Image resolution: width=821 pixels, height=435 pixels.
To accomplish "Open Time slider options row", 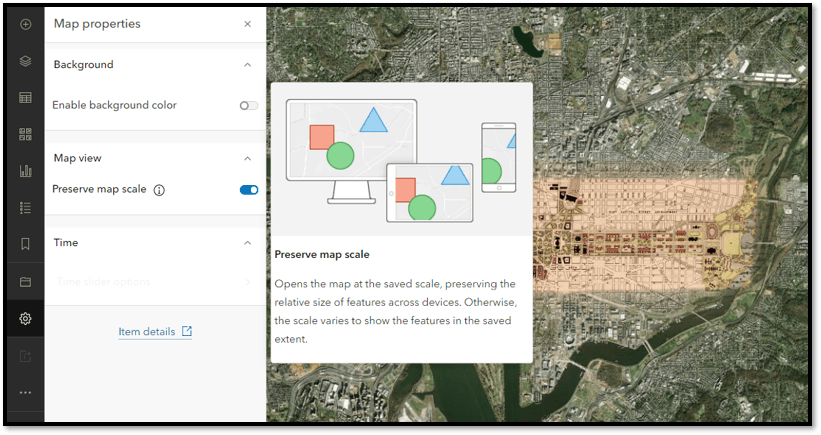I will pos(155,282).
